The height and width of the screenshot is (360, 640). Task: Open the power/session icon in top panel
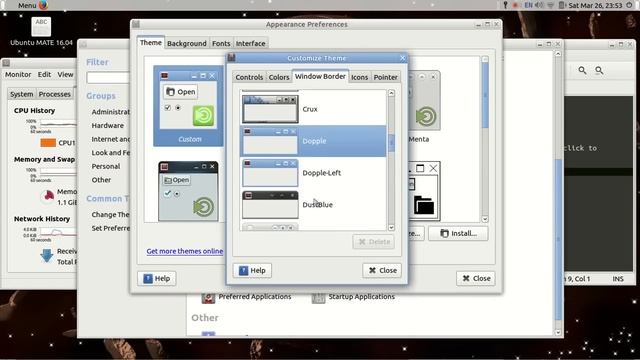(x=629, y=5)
